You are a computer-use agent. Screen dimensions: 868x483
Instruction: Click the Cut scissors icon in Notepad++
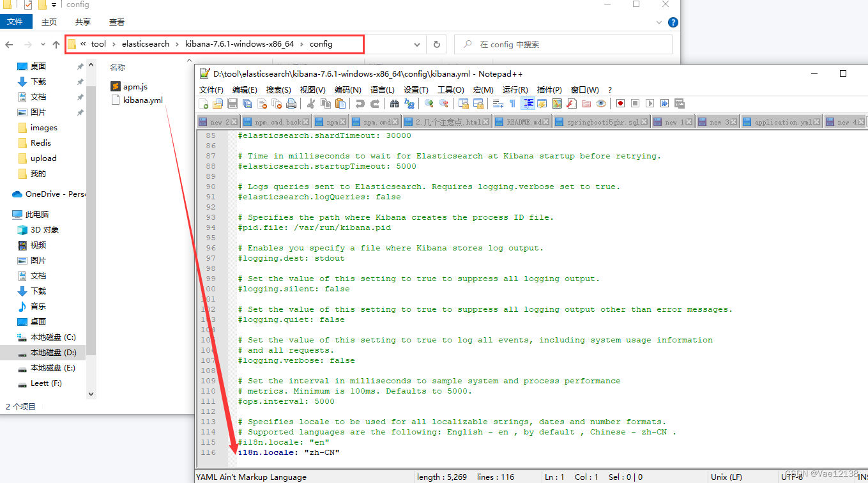(x=311, y=103)
